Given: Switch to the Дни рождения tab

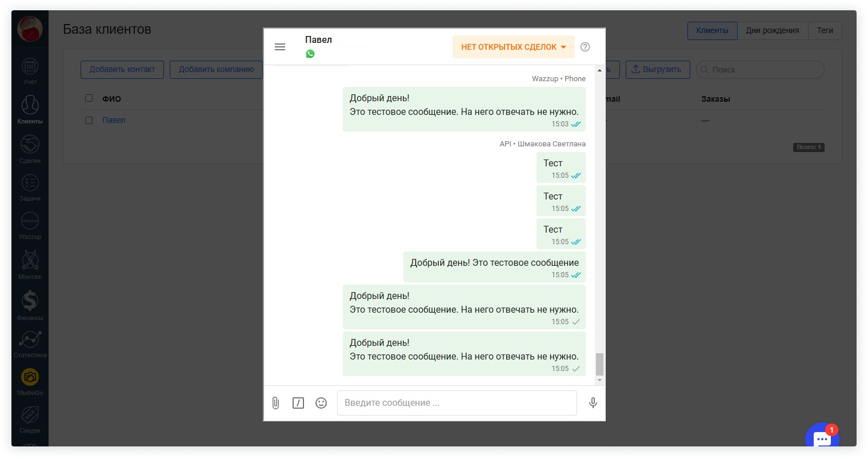Looking at the screenshot, I should [772, 30].
